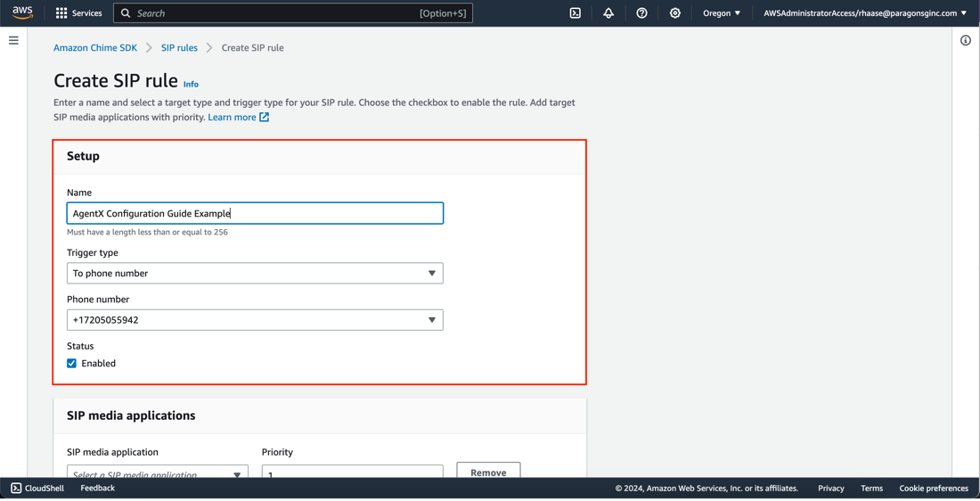Click the 'Create SIP rule' breadcrumb text

tap(252, 47)
